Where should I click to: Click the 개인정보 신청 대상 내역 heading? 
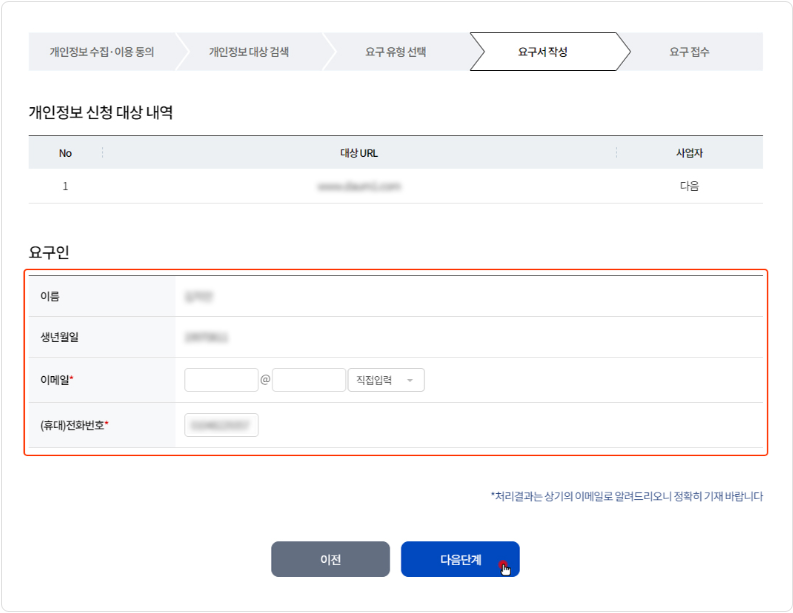[101, 112]
